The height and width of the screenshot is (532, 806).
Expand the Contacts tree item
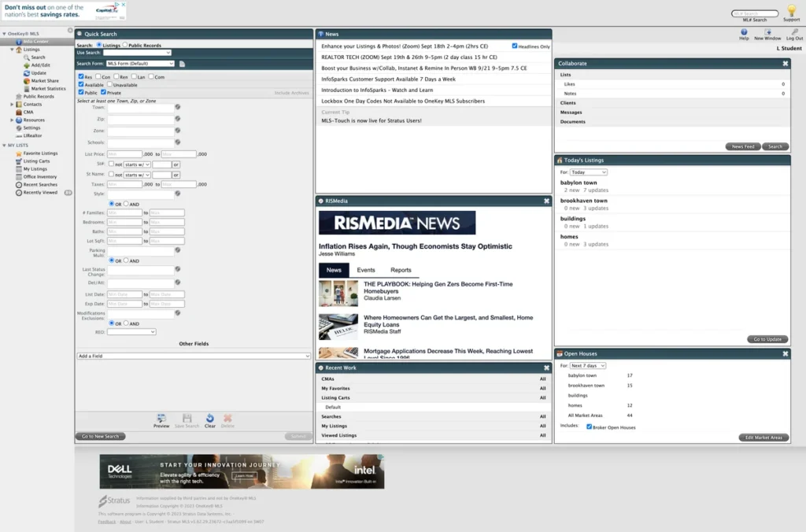pyautogui.click(x=12, y=104)
